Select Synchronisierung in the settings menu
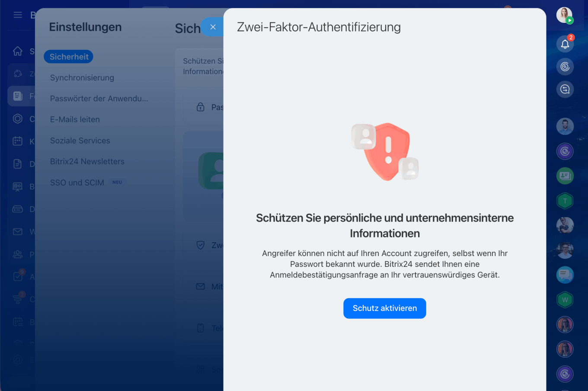 (x=82, y=77)
